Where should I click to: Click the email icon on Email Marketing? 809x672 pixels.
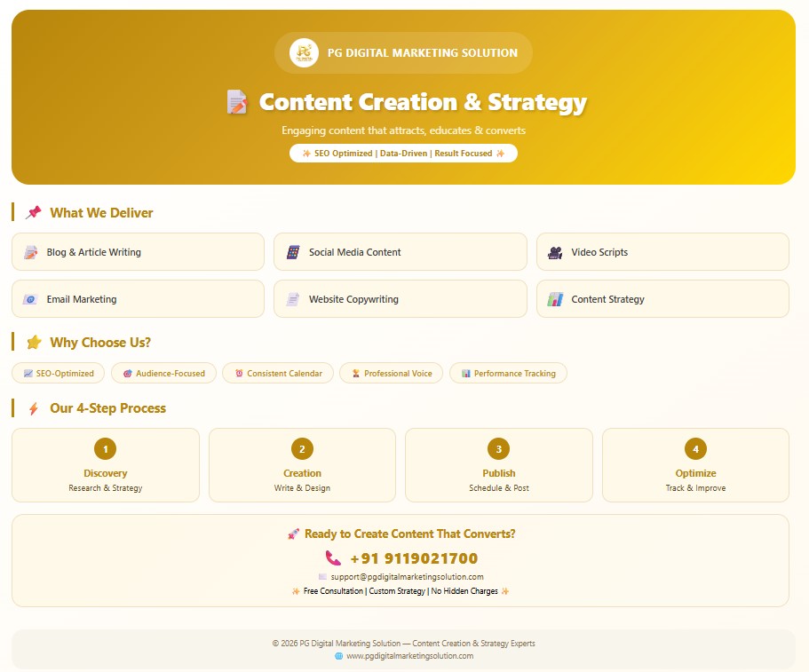point(30,299)
